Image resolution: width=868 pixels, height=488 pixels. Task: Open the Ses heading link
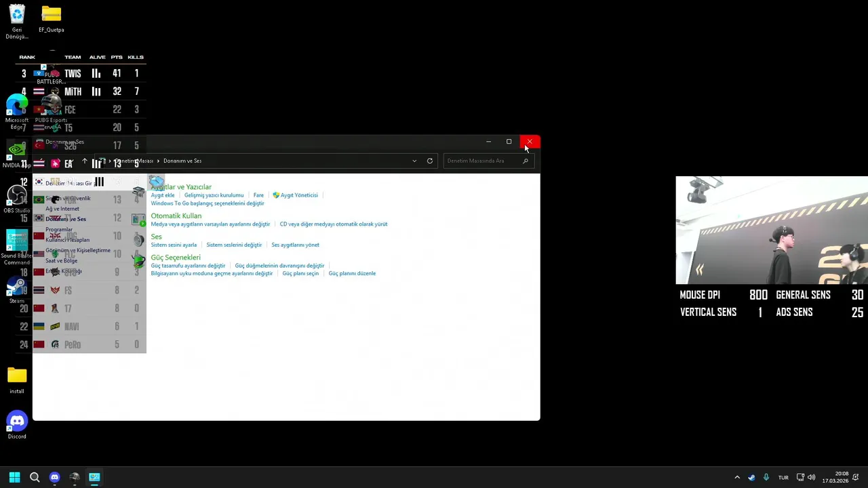pos(156,237)
